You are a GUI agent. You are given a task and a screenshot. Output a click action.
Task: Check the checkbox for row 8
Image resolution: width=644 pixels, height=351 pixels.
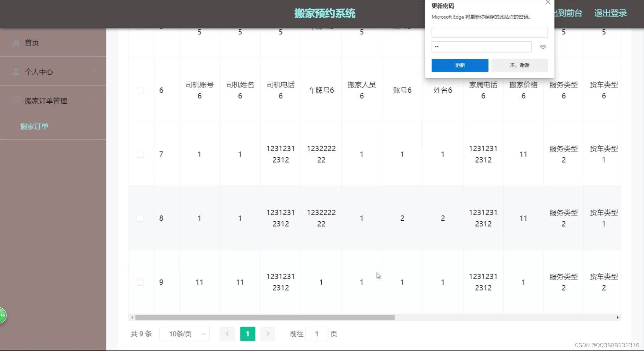tap(140, 218)
